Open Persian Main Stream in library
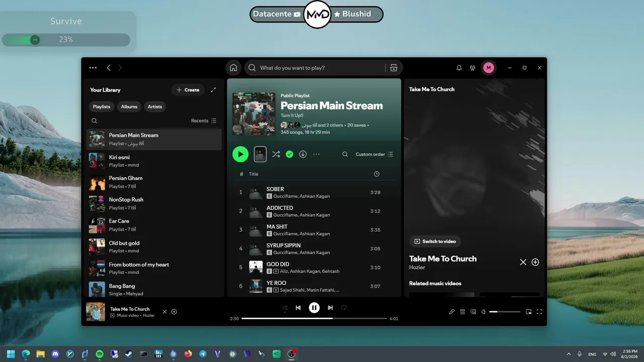644x362 pixels. click(154, 139)
